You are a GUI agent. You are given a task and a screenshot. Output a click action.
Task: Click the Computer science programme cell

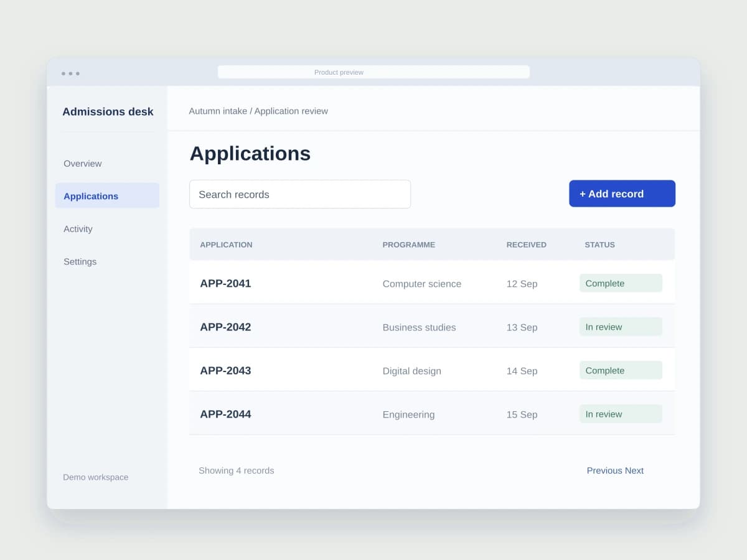[x=421, y=284]
